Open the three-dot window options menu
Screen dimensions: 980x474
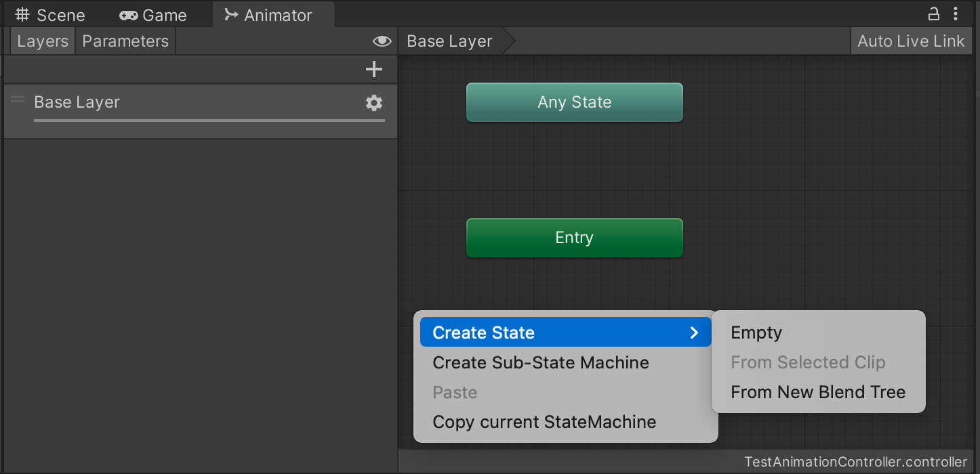click(x=956, y=14)
